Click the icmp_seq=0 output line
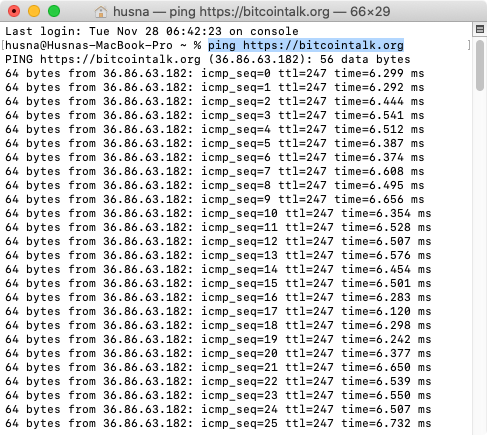This screenshot has width=487, height=435. point(214,73)
